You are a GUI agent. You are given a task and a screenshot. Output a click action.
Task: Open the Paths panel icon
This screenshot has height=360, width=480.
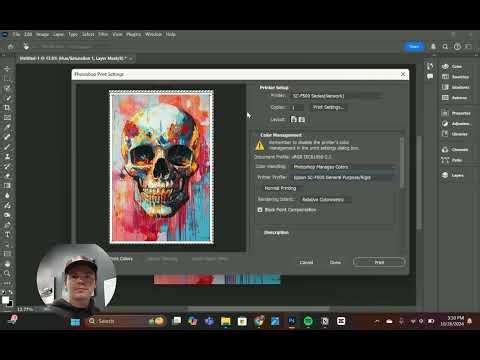445,160
